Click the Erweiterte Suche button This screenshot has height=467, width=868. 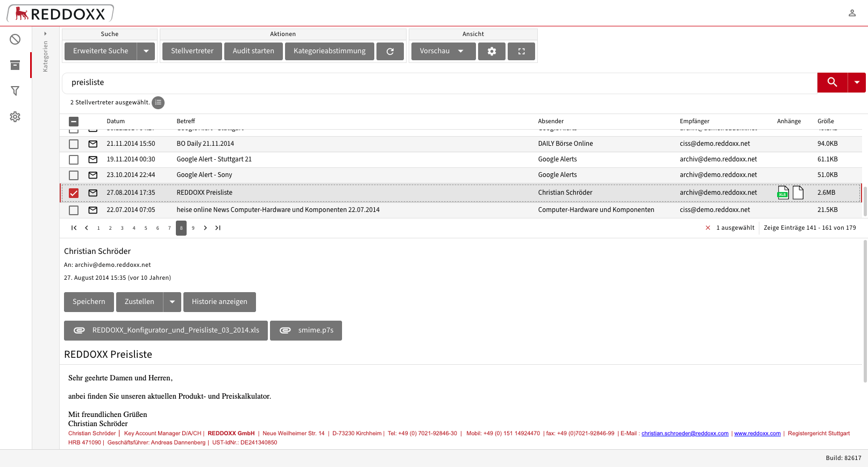click(x=101, y=51)
